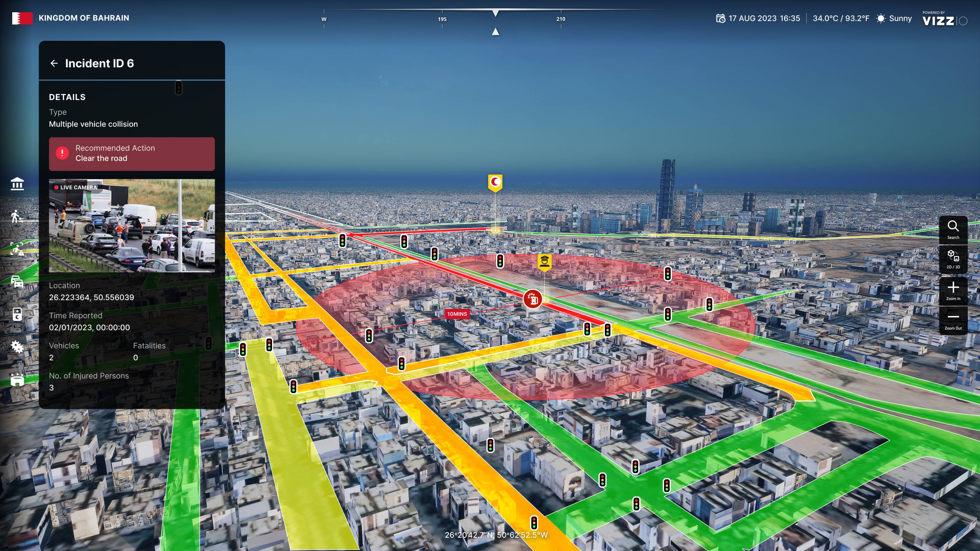Image resolution: width=980 pixels, height=551 pixels.
Task: Open the traffic vehicles sidebar icon
Action: pyautogui.click(x=17, y=282)
